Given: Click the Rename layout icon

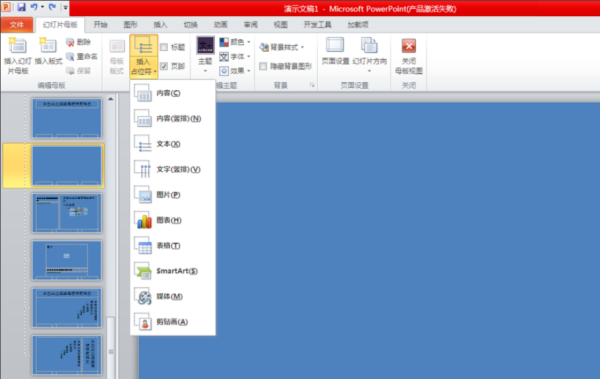Looking at the screenshot, I should tap(70, 57).
